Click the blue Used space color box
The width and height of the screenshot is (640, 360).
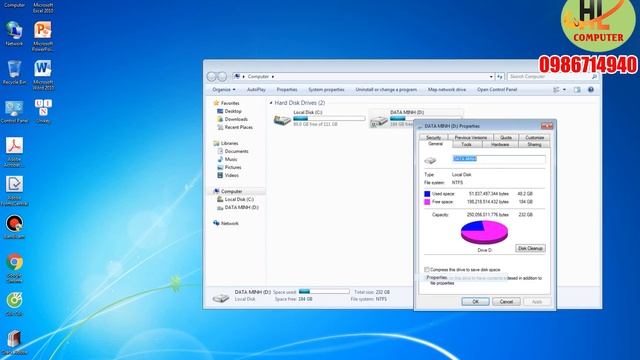427,194
